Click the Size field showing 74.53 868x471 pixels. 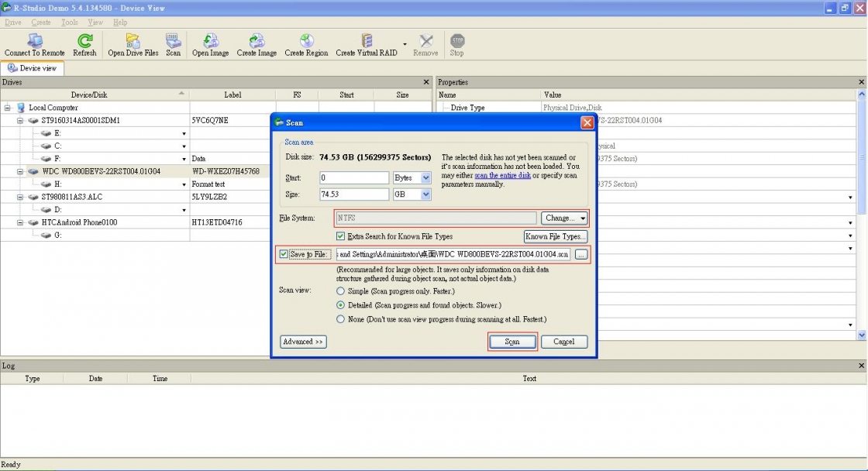pyautogui.click(x=354, y=194)
